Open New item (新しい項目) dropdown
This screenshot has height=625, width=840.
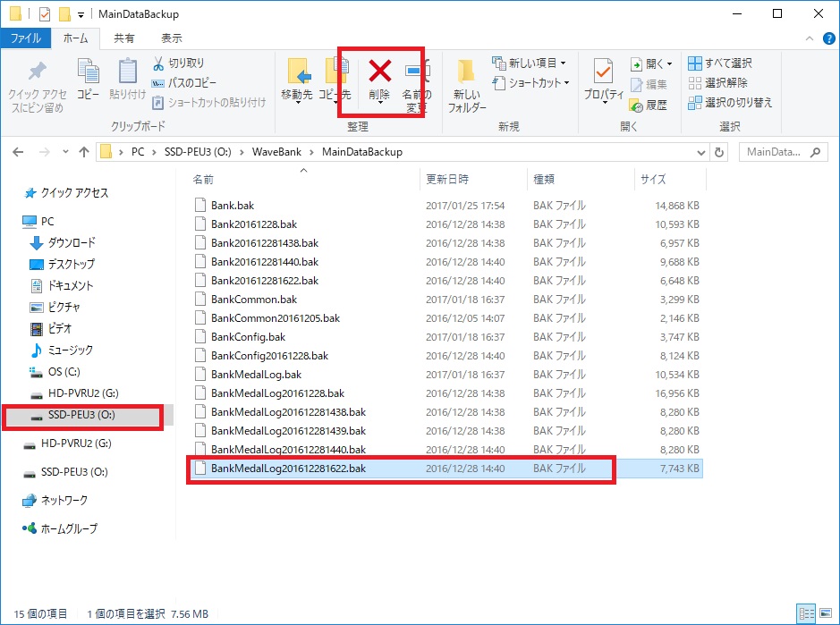pyautogui.click(x=529, y=63)
